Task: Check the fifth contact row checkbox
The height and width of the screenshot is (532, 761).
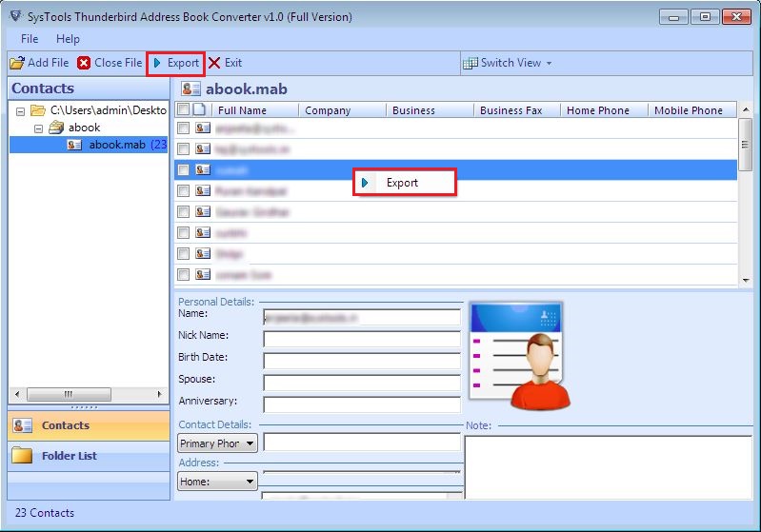Action: [183, 211]
